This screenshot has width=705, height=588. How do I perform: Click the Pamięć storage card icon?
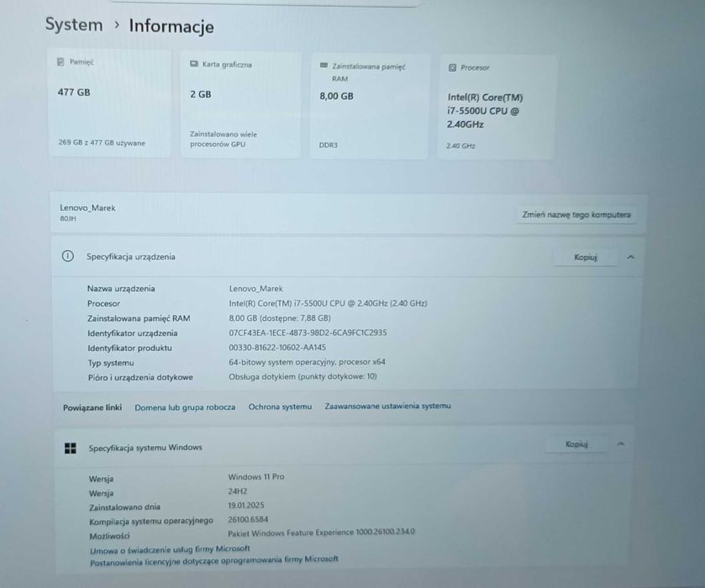61,61
